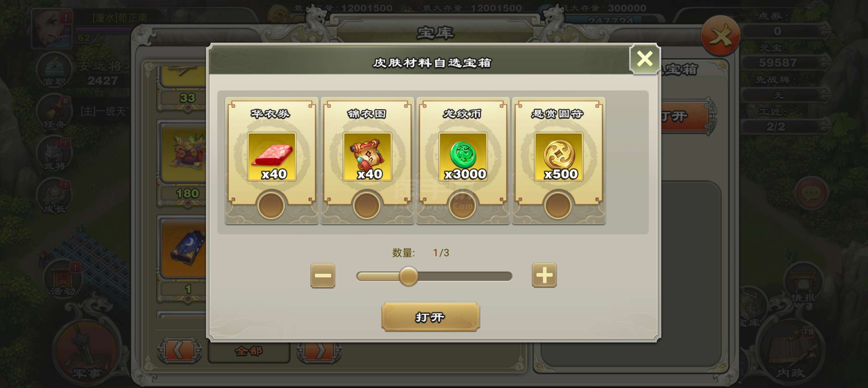Open the chat bubble icon
This screenshot has height=388, width=868.
[812, 193]
